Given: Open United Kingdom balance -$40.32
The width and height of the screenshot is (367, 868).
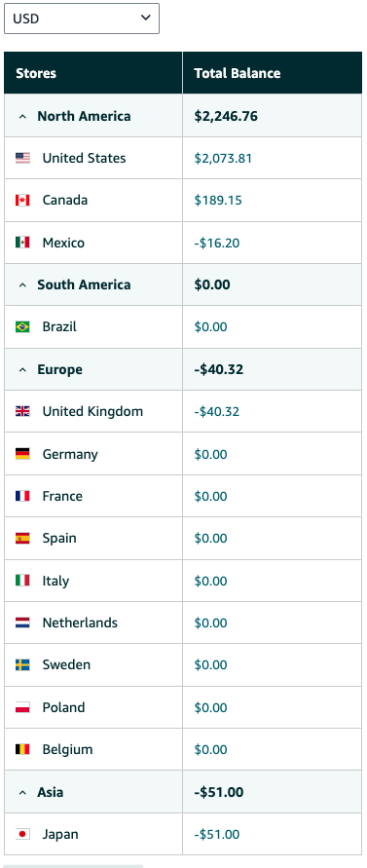Looking at the screenshot, I should pos(217,411).
